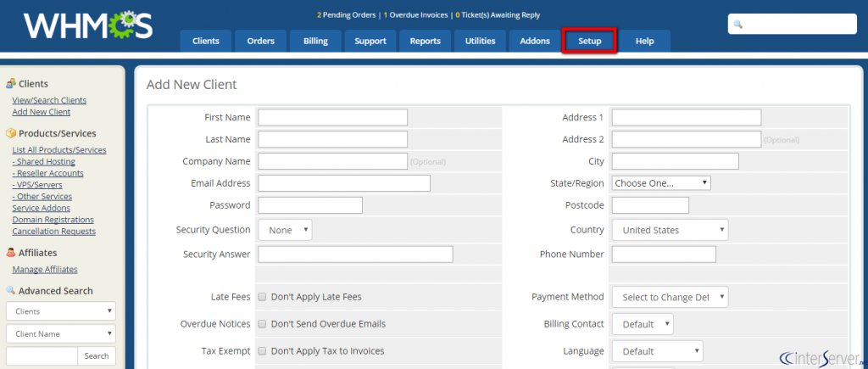The height and width of the screenshot is (369, 868).
Task: Open the State/Region Choose One dropdown
Action: [661, 183]
